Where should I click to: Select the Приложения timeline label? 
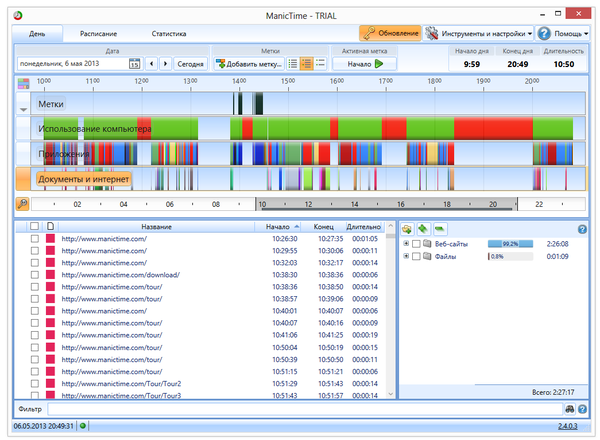pos(64,154)
